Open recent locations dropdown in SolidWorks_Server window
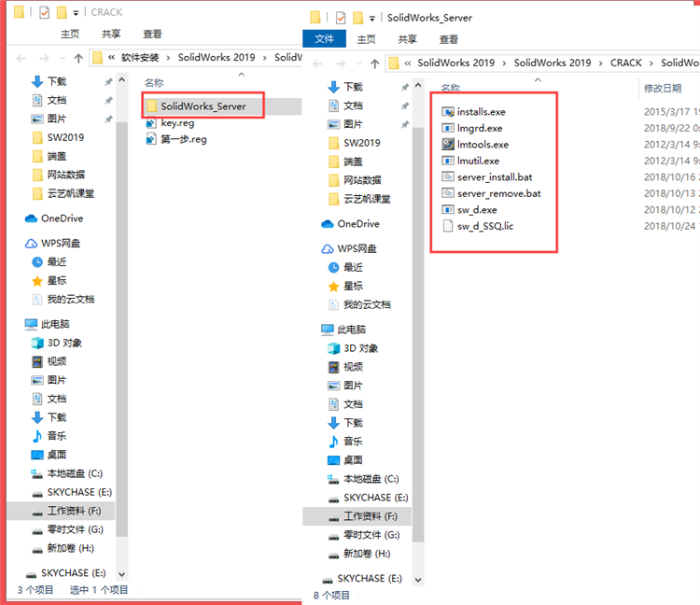The width and height of the screenshot is (700, 605). tap(359, 63)
